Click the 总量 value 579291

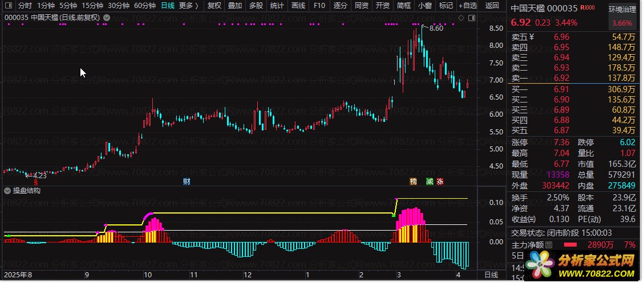[621, 174]
